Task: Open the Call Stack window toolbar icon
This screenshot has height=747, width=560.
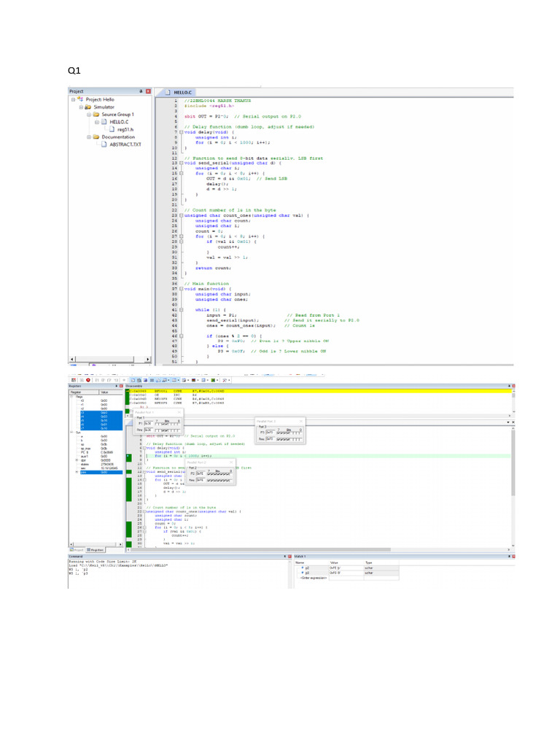Action: [x=158, y=380]
